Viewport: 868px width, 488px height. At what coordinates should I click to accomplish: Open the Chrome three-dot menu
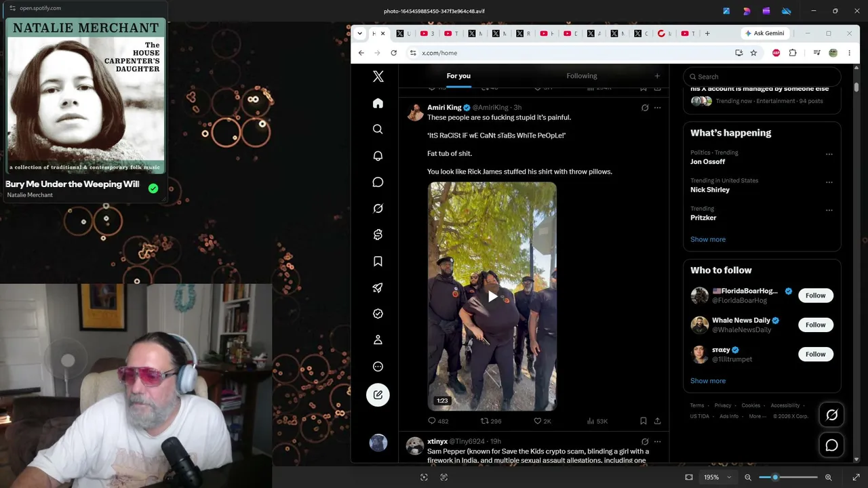tap(850, 53)
